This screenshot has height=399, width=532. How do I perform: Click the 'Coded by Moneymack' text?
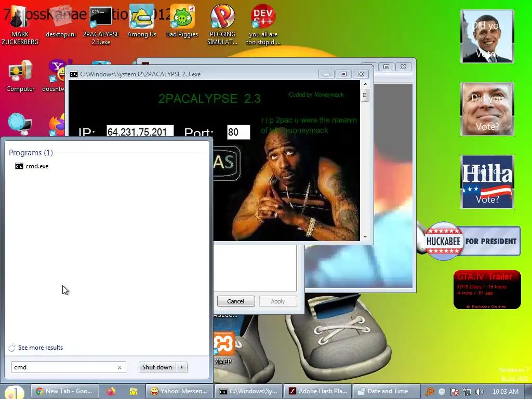(316, 95)
